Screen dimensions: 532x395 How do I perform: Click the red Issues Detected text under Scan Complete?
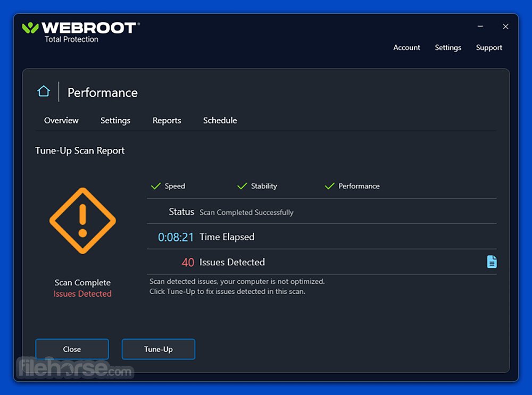(x=82, y=293)
